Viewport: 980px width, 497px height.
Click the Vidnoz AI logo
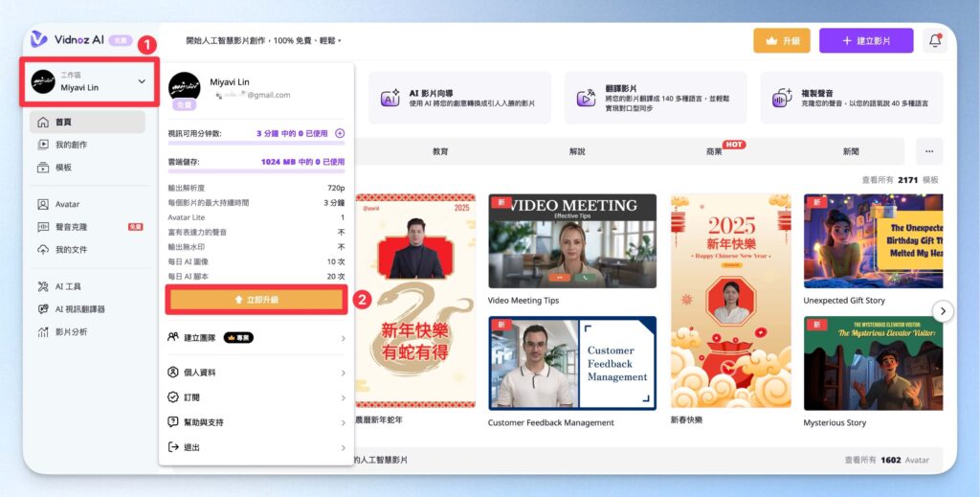(67, 39)
